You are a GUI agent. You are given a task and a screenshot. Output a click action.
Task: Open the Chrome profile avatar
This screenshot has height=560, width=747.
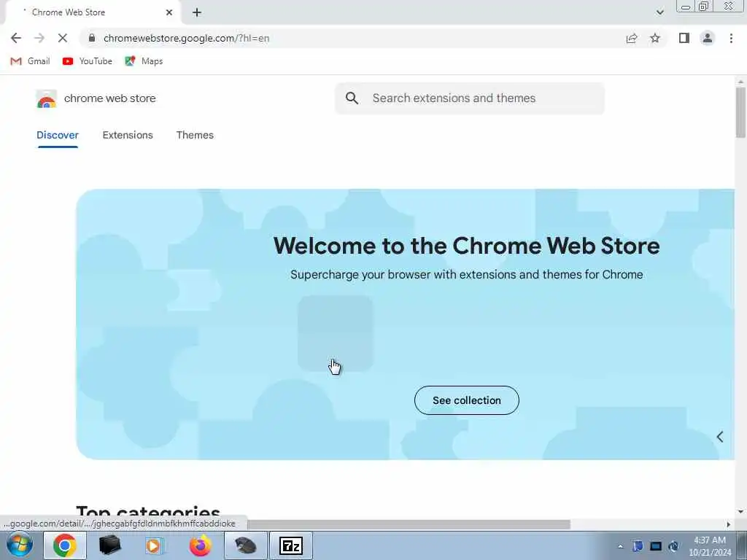[708, 38]
